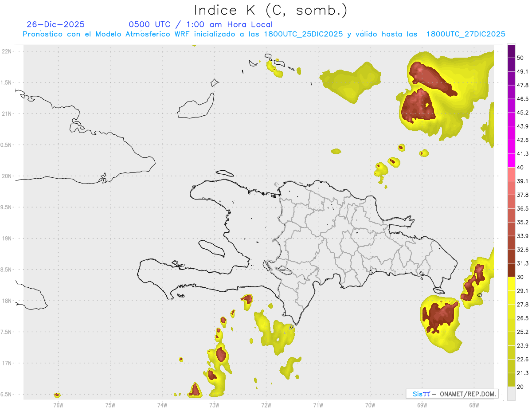Click the colorbar value "40"
Viewport: 532px width, 411px height.
pyautogui.click(x=521, y=168)
